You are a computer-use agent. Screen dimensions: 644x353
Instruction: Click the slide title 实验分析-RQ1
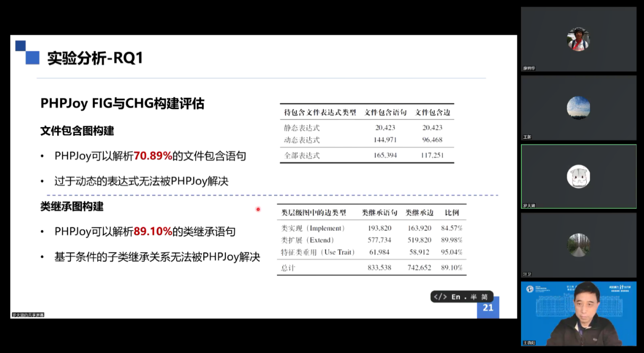coord(95,58)
